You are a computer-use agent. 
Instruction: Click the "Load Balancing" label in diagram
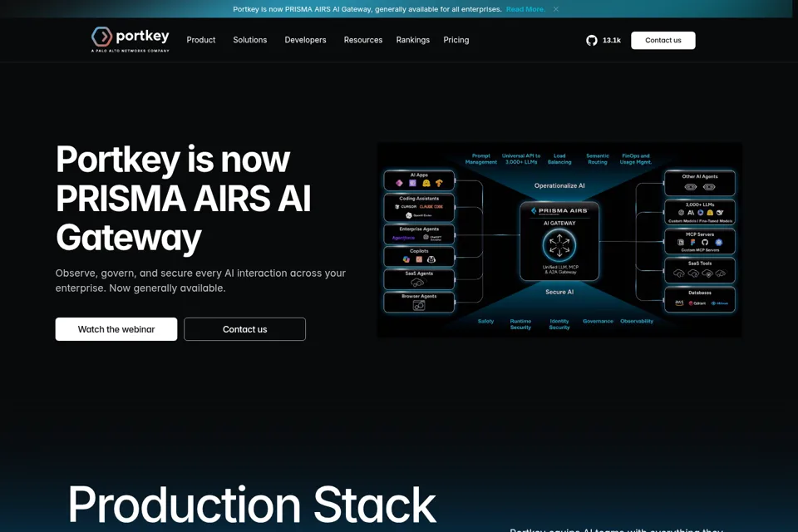(559, 159)
